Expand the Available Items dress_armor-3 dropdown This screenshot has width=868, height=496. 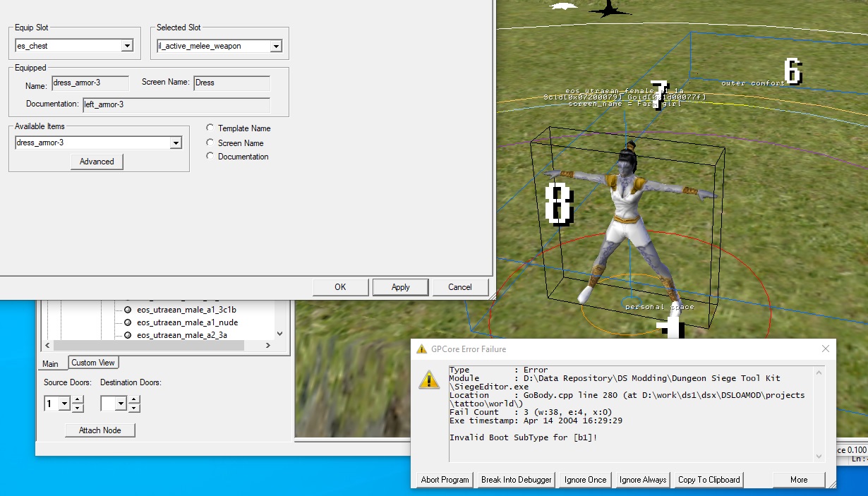[176, 143]
